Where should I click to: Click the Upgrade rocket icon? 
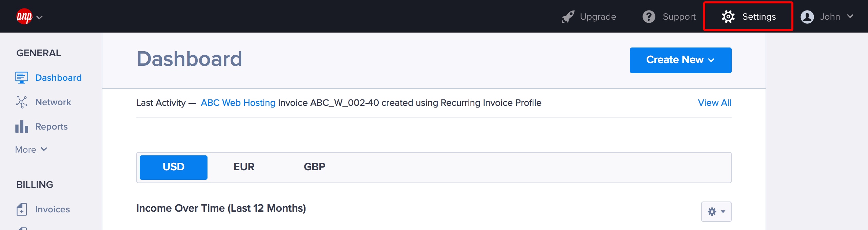(568, 17)
